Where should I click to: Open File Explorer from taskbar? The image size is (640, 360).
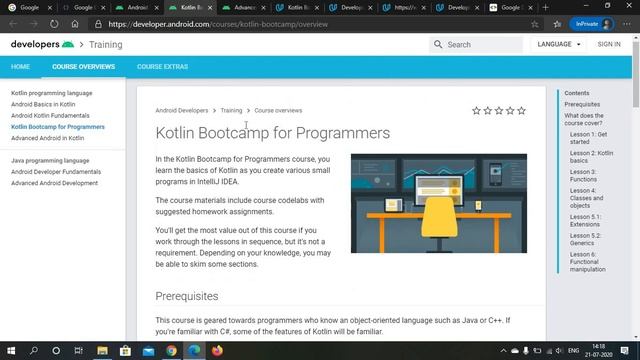(x=102, y=351)
